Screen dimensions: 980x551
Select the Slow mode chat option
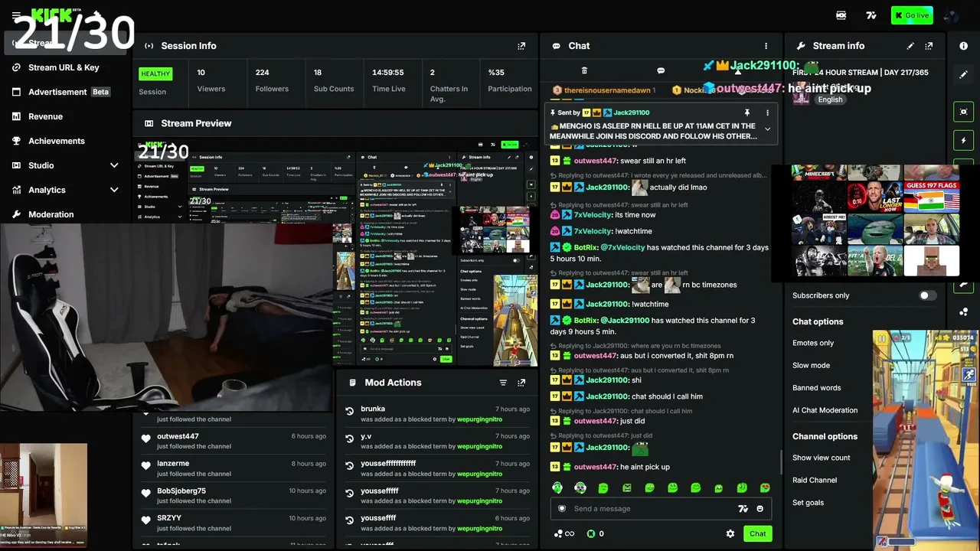tap(811, 365)
